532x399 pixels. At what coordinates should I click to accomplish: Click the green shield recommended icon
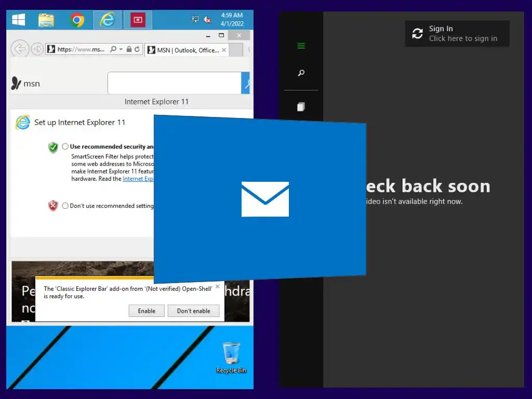pos(53,148)
